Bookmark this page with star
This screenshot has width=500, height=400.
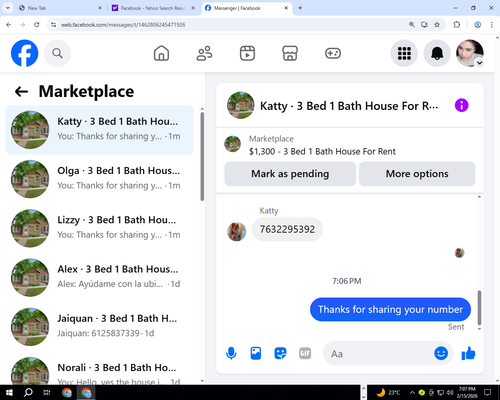pyautogui.click(x=437, y=25)
